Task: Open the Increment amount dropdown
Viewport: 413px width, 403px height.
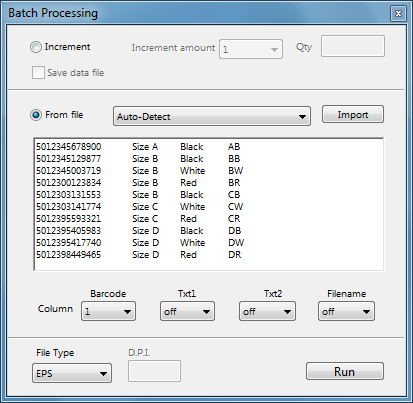Action: pos(251,49)
